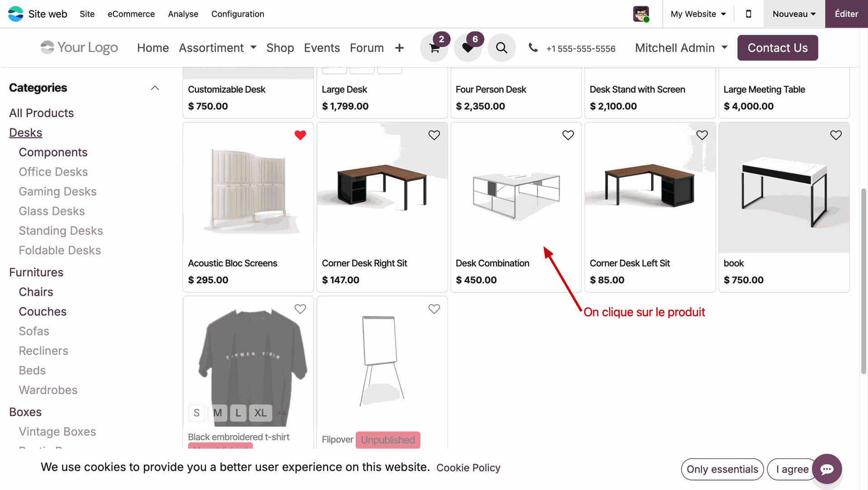Open the live chat bubble
Image resolution: width=868 pixels, height=490 pixels.
(827, 469)
